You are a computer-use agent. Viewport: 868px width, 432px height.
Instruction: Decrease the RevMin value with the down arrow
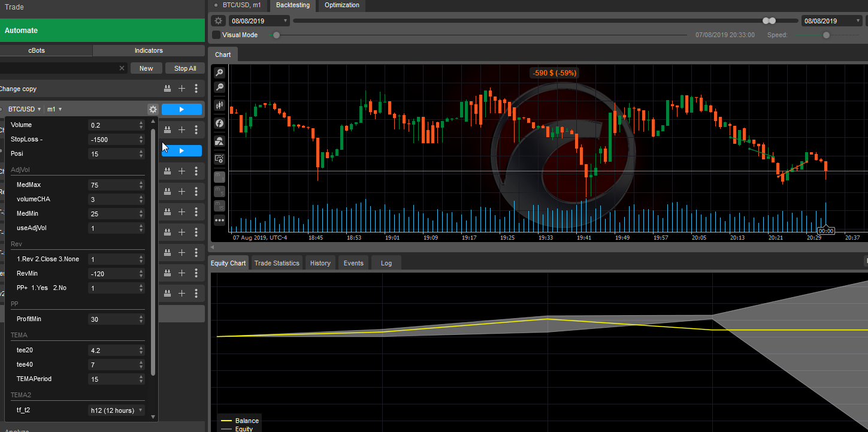pos(141,276)
